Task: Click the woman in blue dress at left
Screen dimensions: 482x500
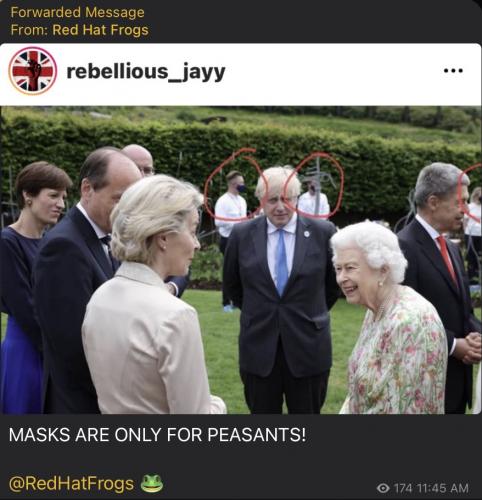Action: point(28,287)
